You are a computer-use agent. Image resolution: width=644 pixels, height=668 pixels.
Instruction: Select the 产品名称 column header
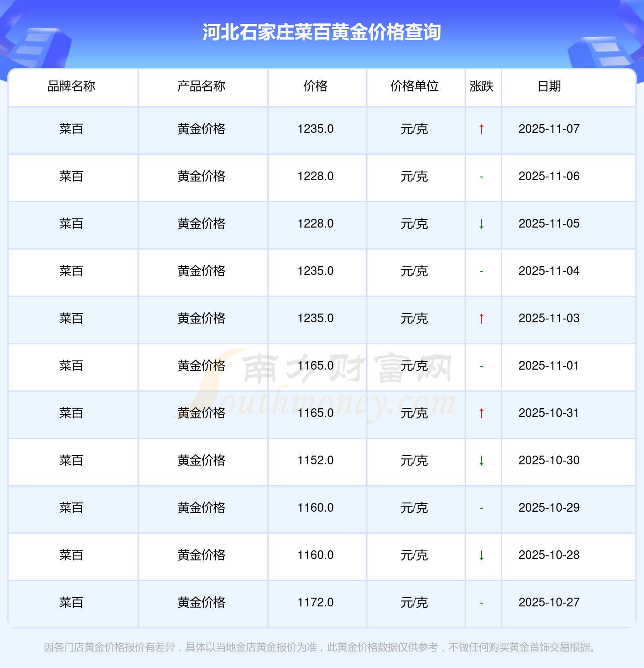coord(201,86)
